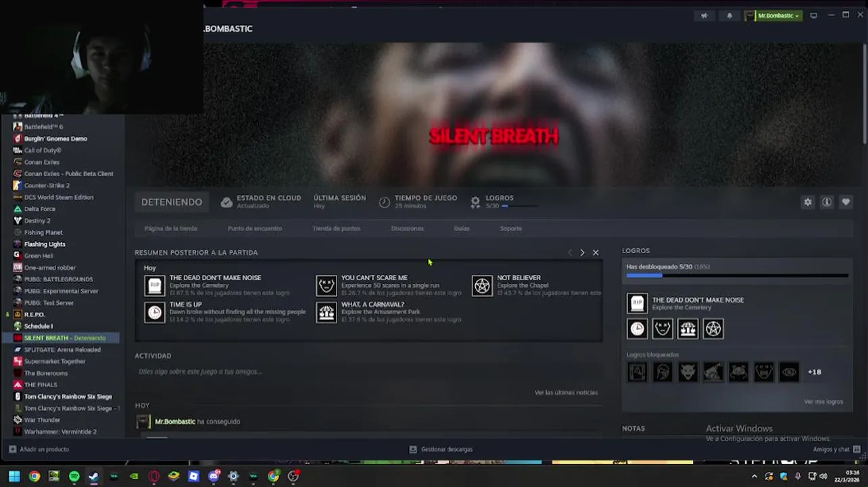Open the Tienda de puntos tab

(337, 229)
